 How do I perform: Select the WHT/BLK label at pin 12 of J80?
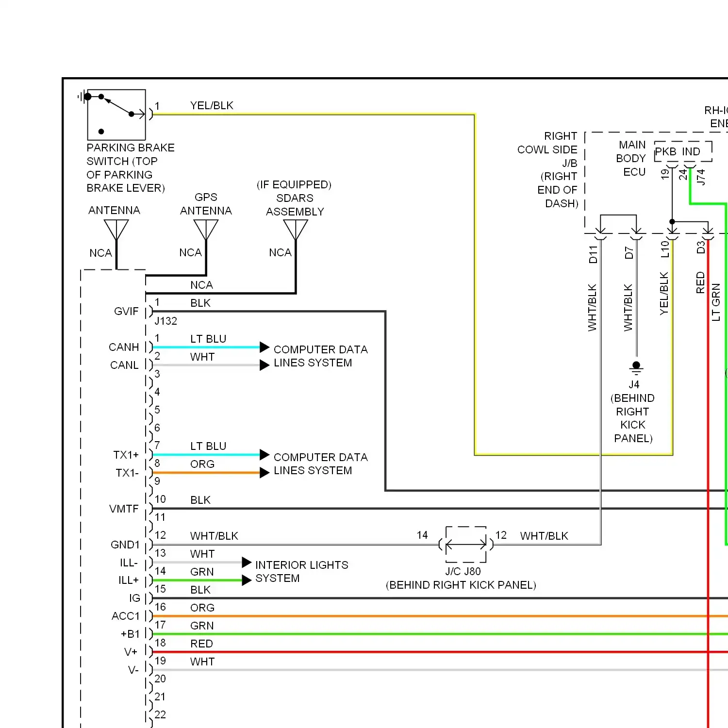[x=544, y=536]
